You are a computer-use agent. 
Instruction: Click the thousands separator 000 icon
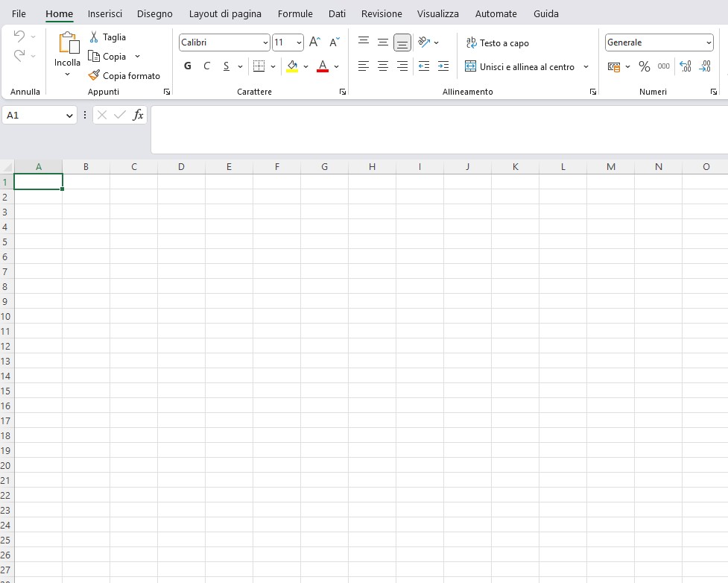click(x=663, y=66)
